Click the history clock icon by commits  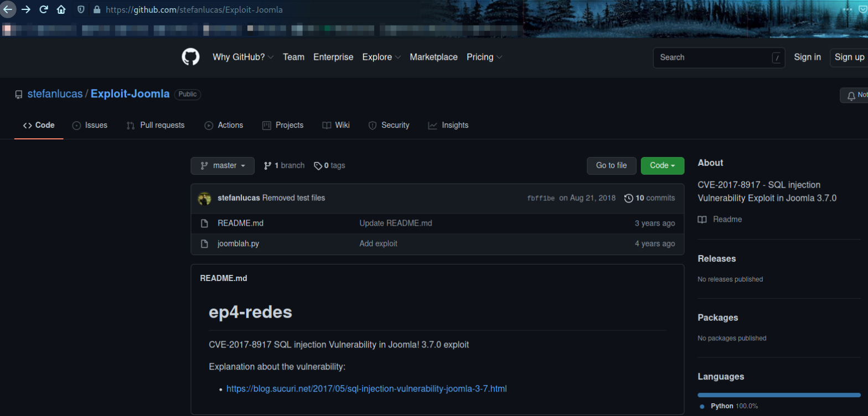pos(628,198)
